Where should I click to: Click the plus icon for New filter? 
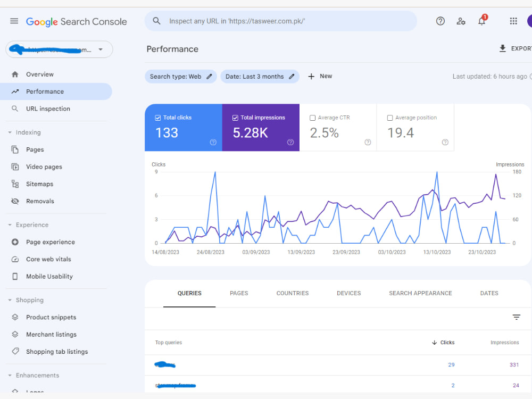pyautogui.click(x=311, y=77)
